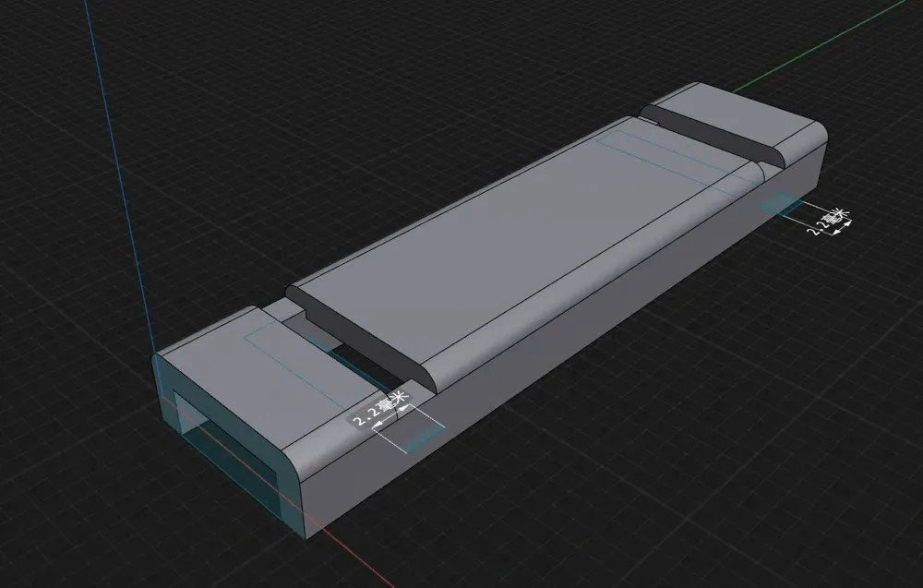Click the dark groove near the far end
Screen dimensions: 923x588
pyautogui.click(x=711, y=134)
